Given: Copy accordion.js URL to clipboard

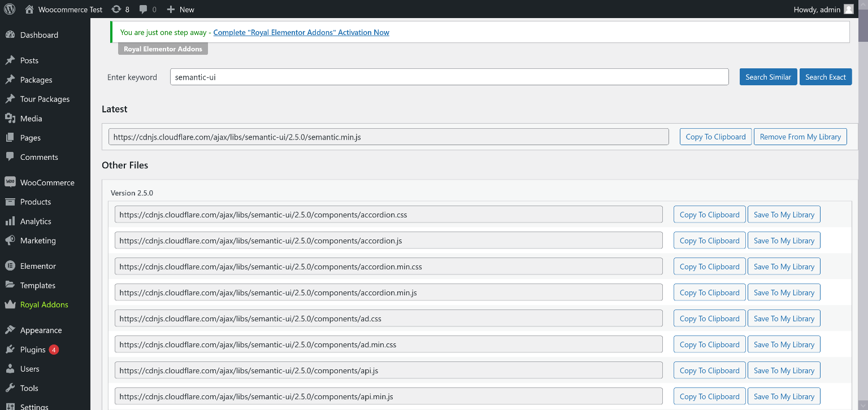Looking at the screenshot, I should click(710, 241).
